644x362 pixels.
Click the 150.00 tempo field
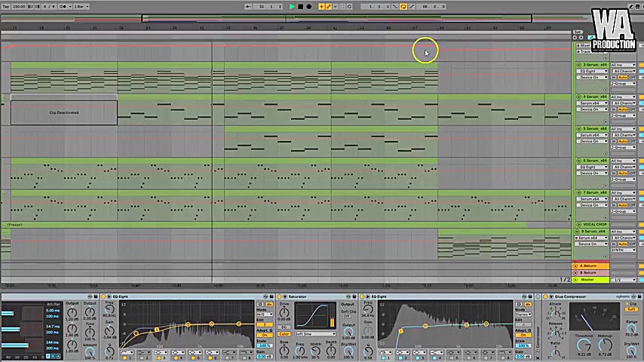(19, 7)
